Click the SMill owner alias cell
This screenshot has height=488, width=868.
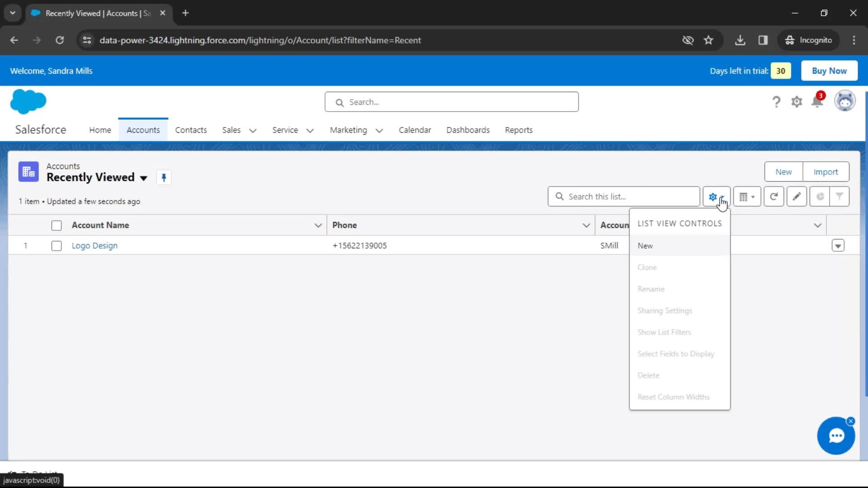click(609, 246)
